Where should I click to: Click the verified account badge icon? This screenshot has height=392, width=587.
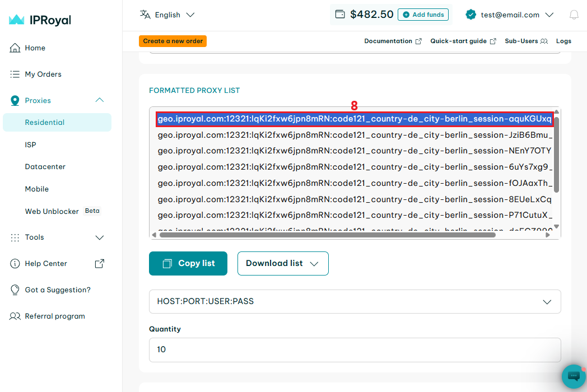point(471,15)
